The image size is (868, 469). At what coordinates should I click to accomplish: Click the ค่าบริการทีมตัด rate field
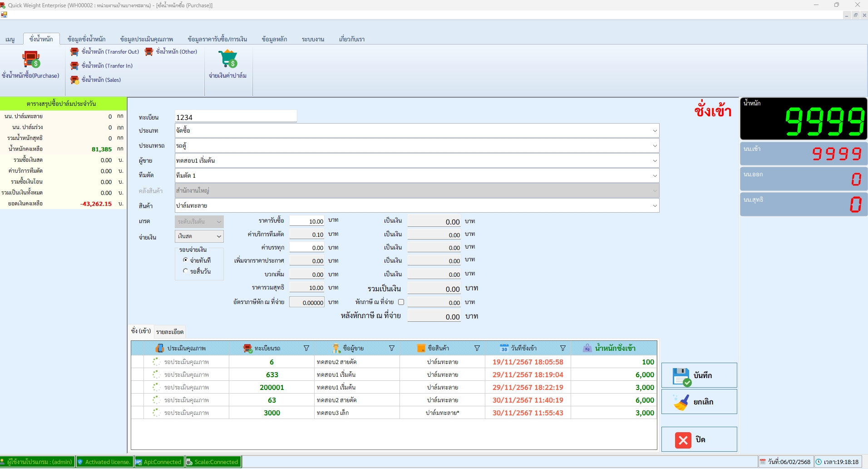[x=307, y=234]
